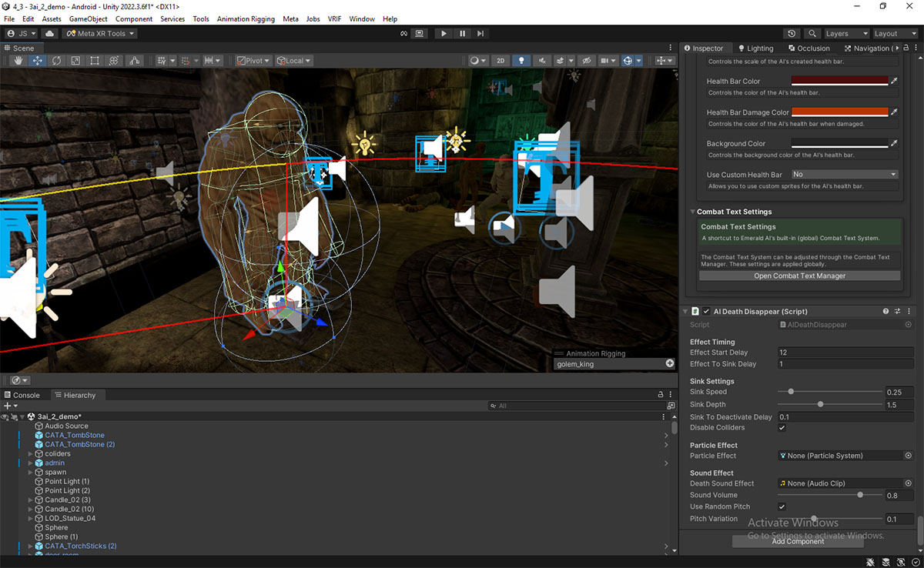Click the Health Bar Damage Color swatch
This screenshot has width=924, height=568.
839,112
